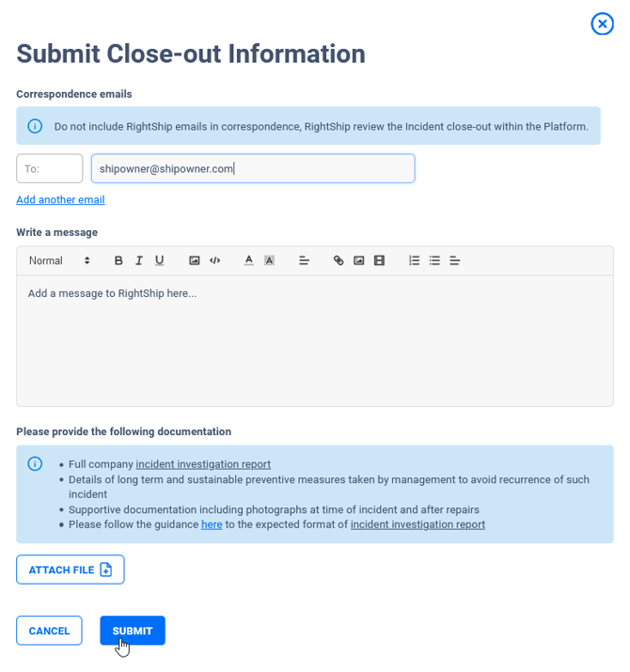Insert a hyperlink into the message
This screenshot has width=630, height=672.
point(339,260)
